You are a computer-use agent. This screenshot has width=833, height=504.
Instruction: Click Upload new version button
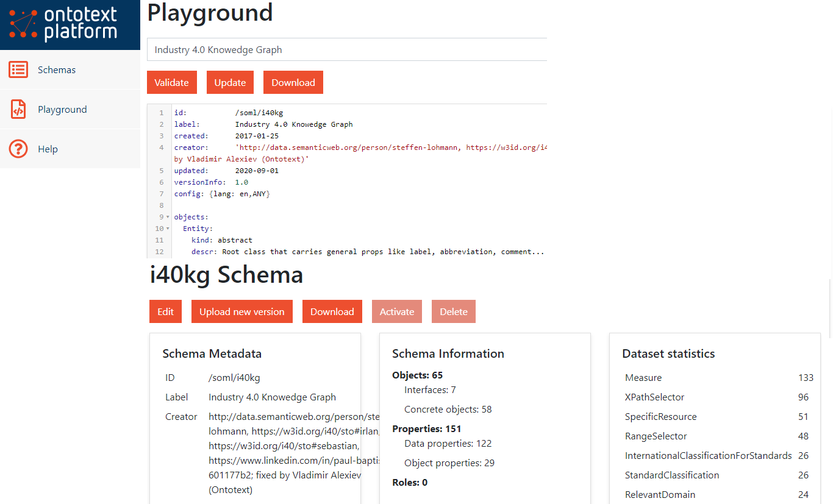[241, 311]
